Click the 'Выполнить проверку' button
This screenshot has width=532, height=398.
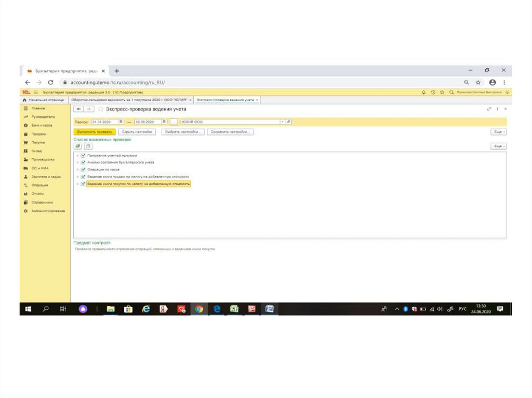(x=94, y=132)
